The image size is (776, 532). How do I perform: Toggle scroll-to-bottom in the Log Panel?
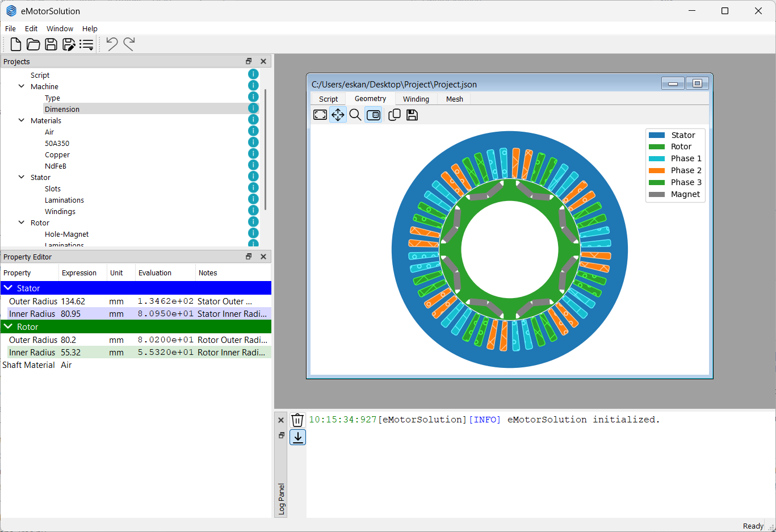coord(297,437)
